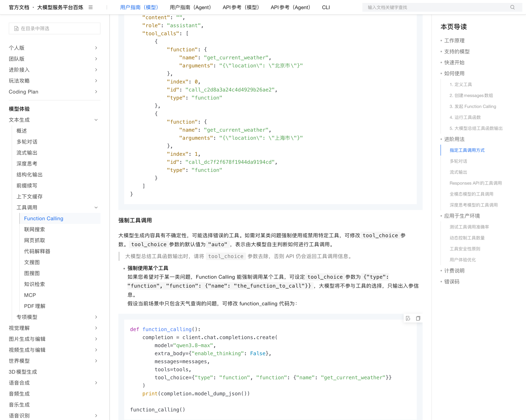526x420 pixels.
Task: Jump to 工具安全性原则 outline link
Action: tap(465, 249)
